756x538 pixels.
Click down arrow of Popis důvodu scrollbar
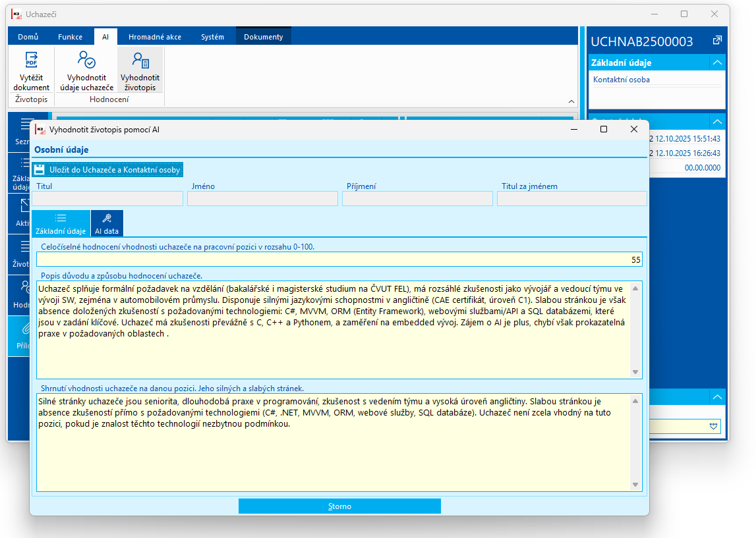635,372
